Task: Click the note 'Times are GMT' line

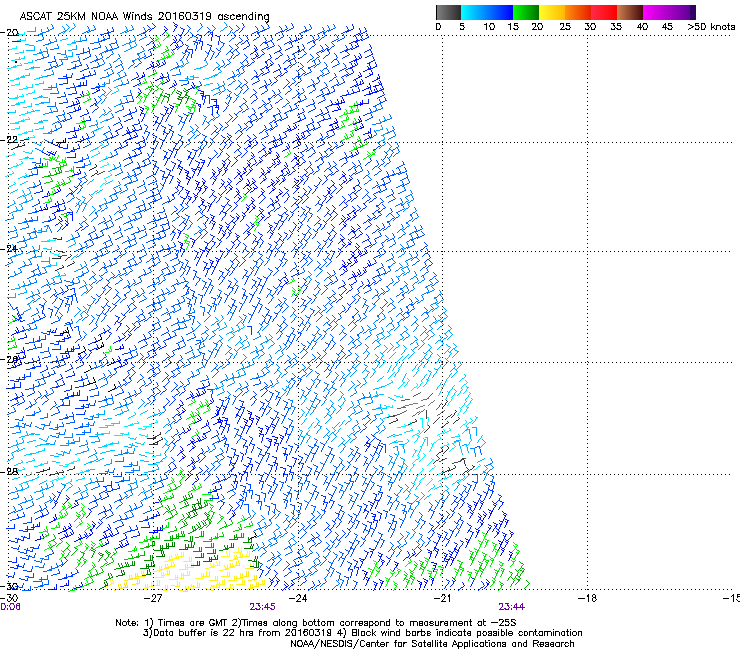Action: (316, 623)
